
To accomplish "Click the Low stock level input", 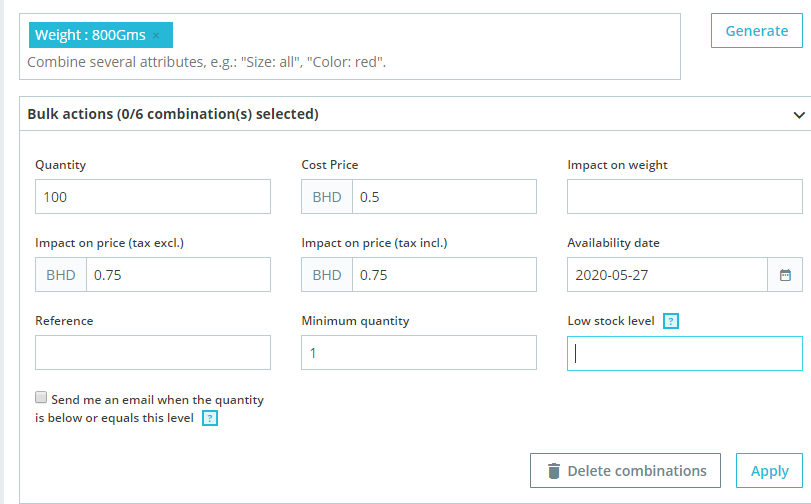I will click(x=684, y=353).
